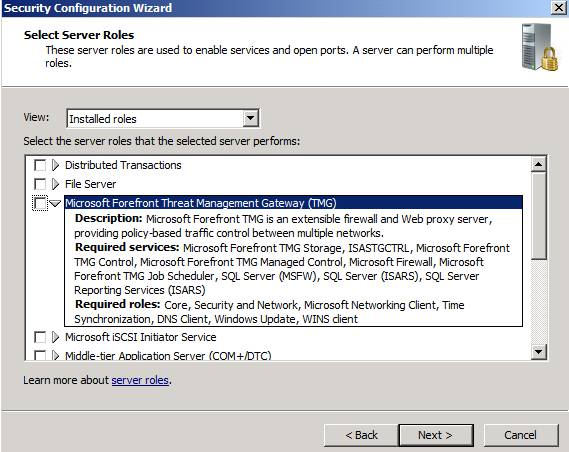Screen dimensions: 569x452
Task: Open the server roles help link
Action: pyautogui.click(x=140, y=380)
